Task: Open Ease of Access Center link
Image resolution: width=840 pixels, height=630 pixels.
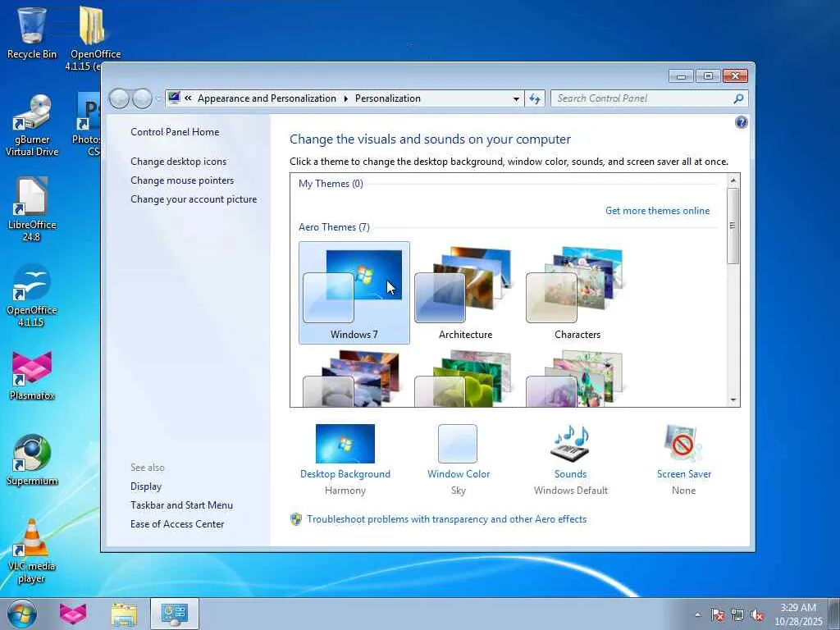Action: 177,524
